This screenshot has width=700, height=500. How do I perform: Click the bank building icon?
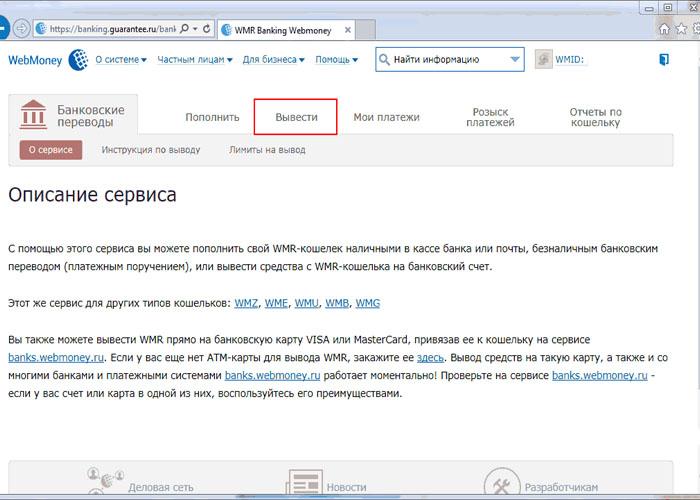pyautogui.click(x=33, y=115)
